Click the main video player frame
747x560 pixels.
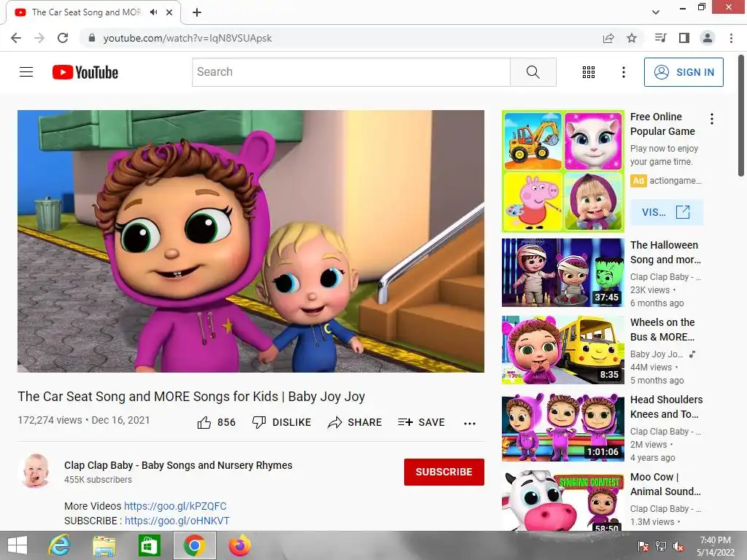click(x=251, y=241)
